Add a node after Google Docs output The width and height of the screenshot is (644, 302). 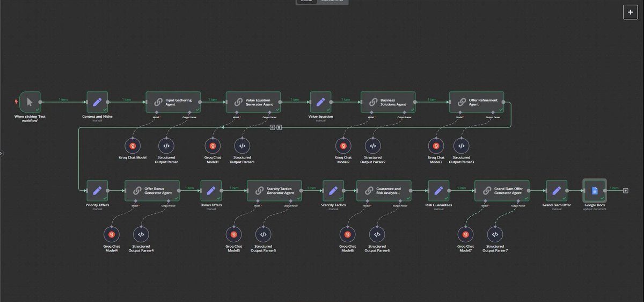click(x=626, y=190)
